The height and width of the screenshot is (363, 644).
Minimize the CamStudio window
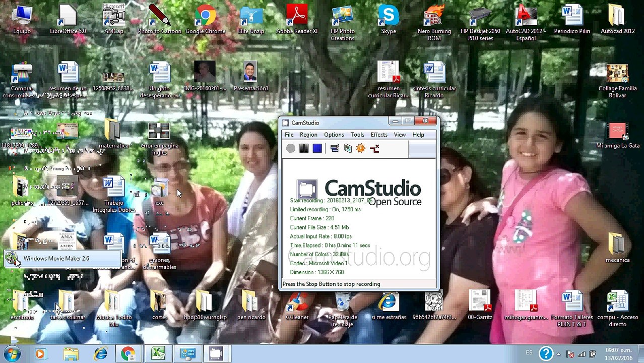pos(395,122)
